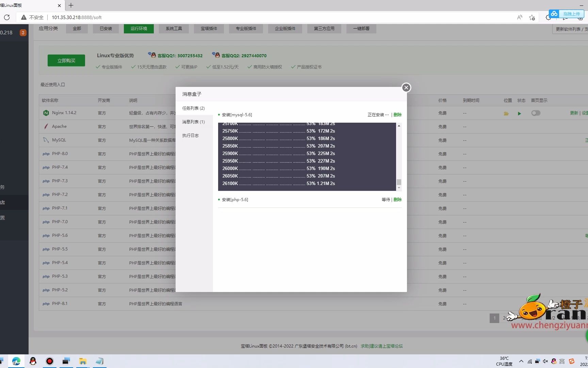Select the 全部 category
Screen dimensions: 588x368
tap(77, 29)
